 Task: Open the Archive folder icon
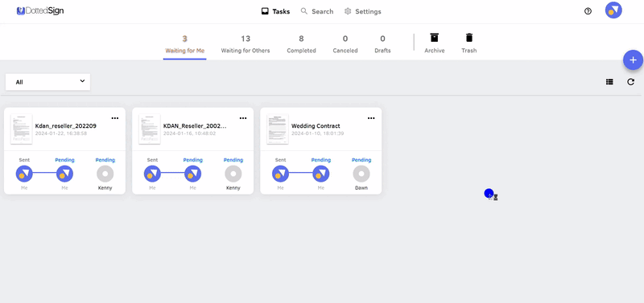pos(434,38)
